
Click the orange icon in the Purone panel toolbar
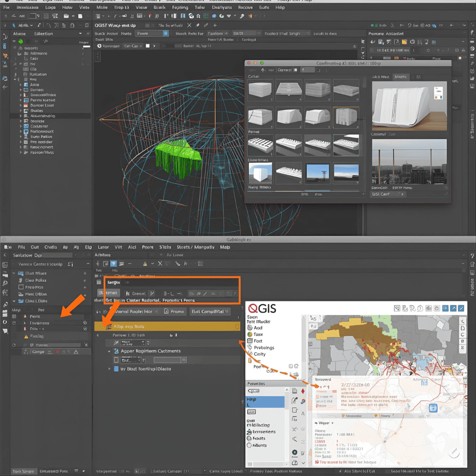coord(404,42)
